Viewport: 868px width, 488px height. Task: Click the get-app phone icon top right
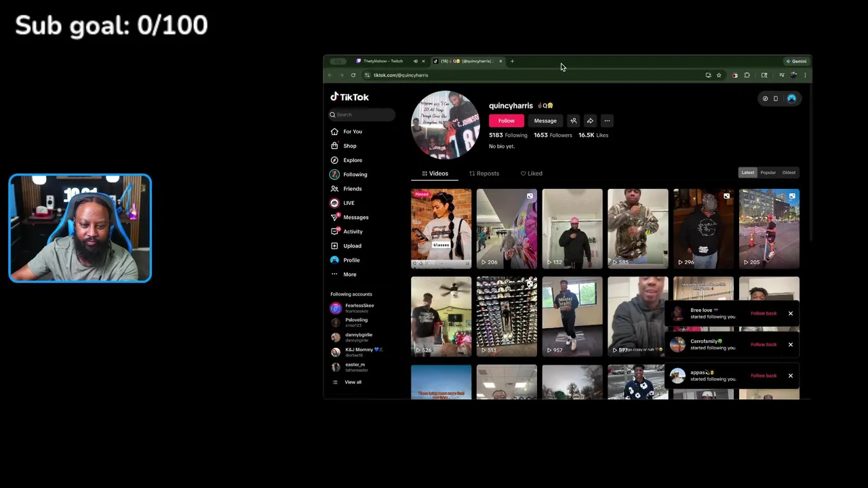click(776, 99)
